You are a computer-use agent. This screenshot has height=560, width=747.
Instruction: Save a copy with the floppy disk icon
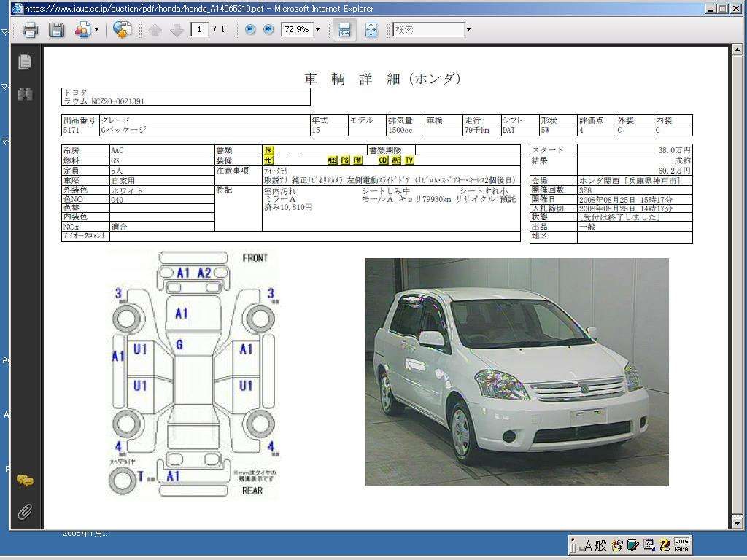click(57, 30)
